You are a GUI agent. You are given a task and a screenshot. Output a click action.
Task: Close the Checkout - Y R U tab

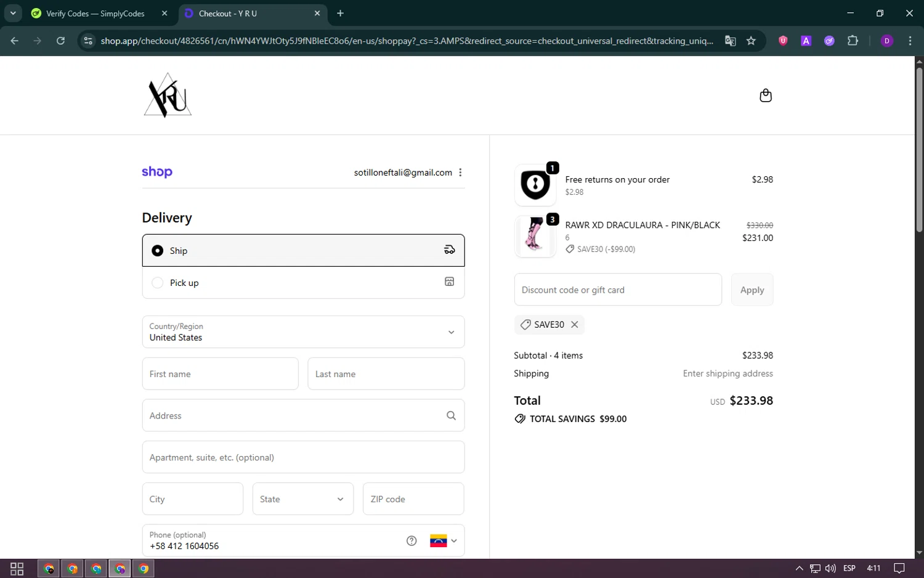coord(317,13)
